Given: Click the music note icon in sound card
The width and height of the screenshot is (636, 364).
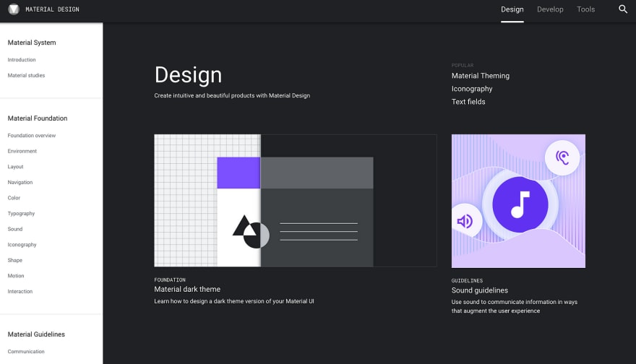Looking at the screenshot, I should (x=520, y=204).
